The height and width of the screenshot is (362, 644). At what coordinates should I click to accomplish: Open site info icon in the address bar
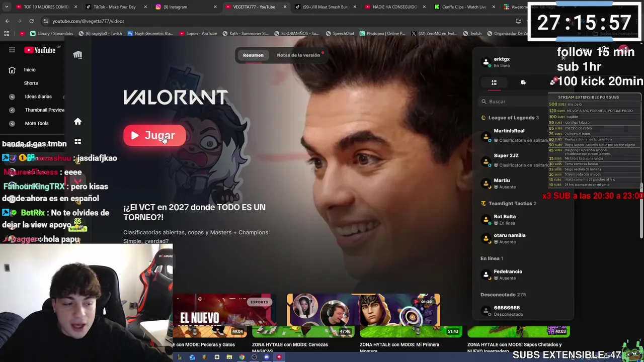[x=46, y=21]
